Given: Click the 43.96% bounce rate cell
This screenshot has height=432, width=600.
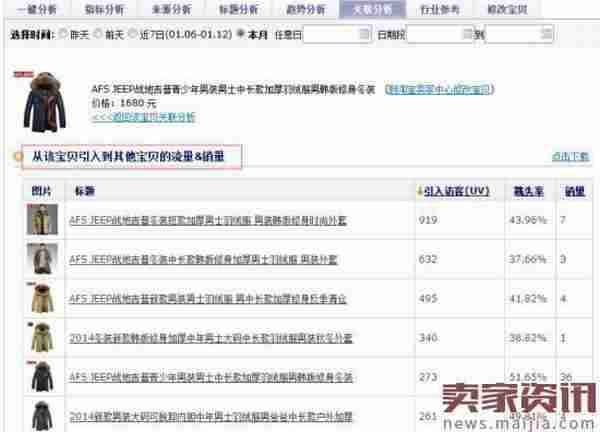Looking at the screenshot, I should 528,220.
